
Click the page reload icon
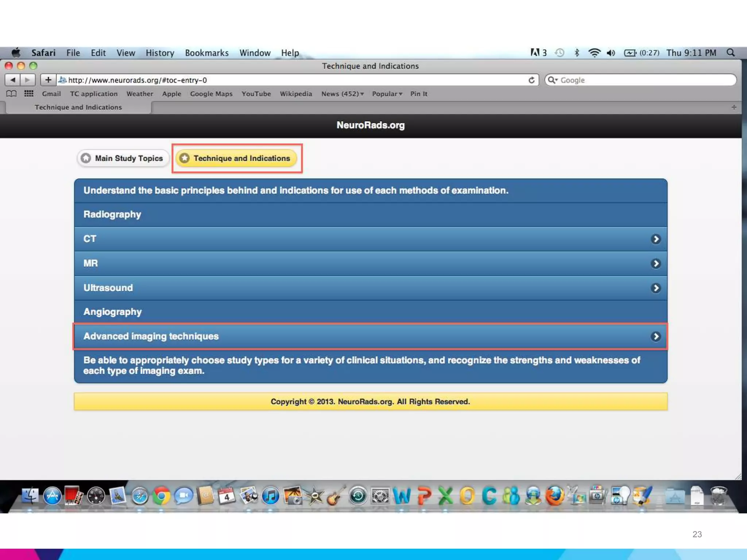pos(531,80)
